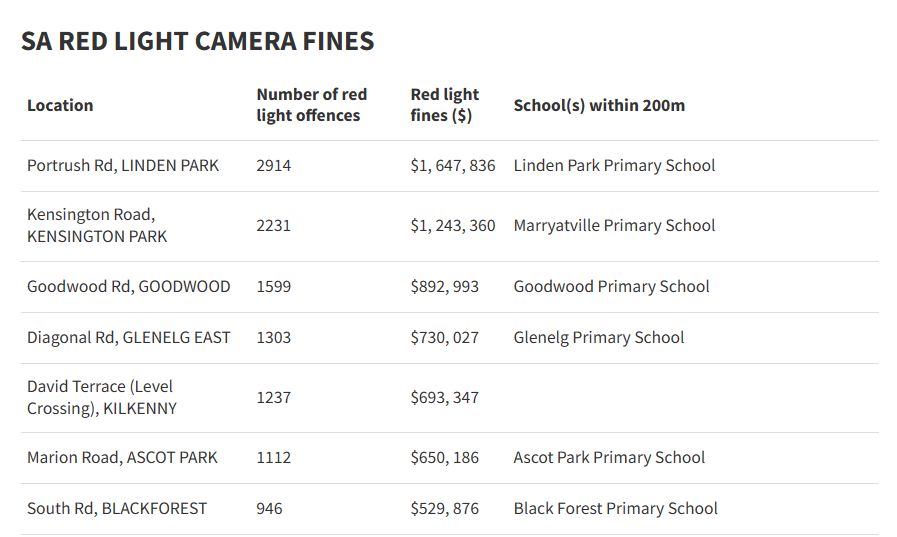
Task: Click the 'SA Red Light Camera Fines' title
Action: 197,41
